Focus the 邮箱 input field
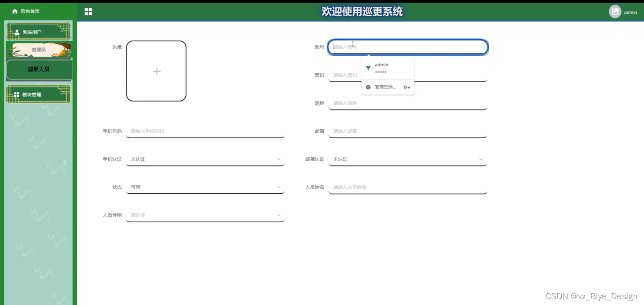The height and width of the screenshot is (305, 644). (408, 131)
